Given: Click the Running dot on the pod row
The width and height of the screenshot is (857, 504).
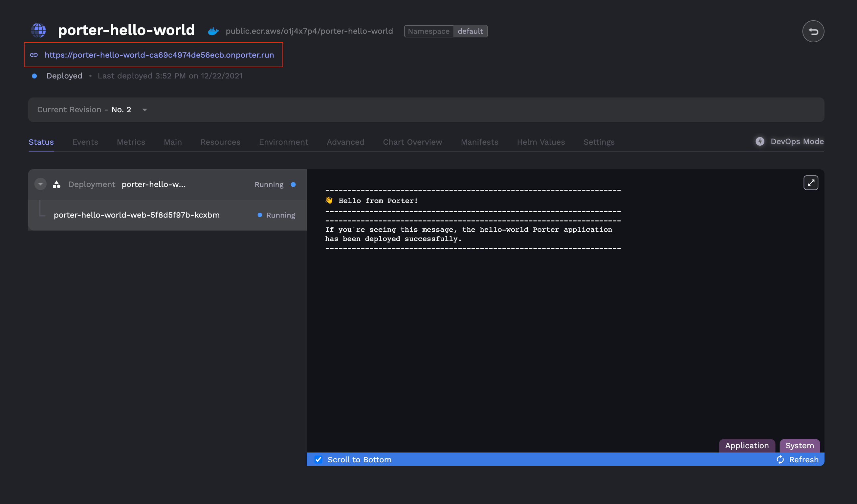Looking at the screenshot, I should [x=260, y=215].
